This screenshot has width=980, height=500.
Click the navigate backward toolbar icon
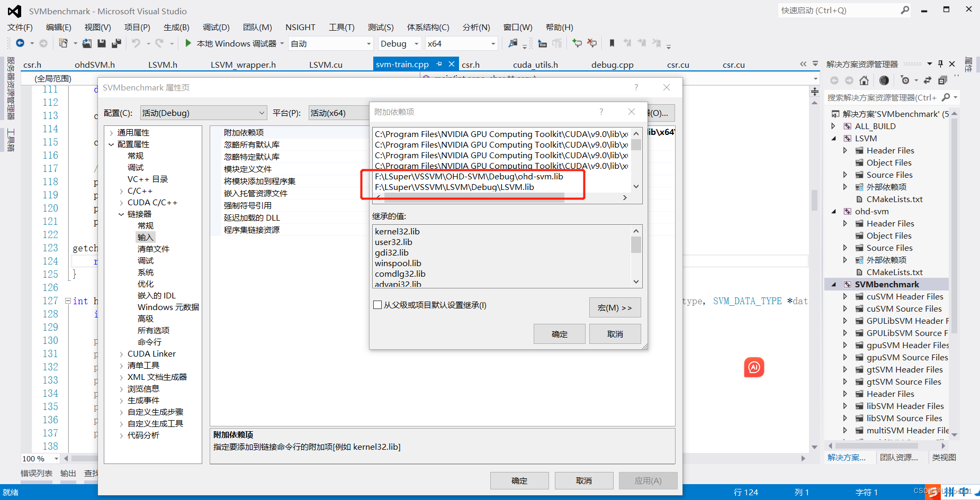20,43
